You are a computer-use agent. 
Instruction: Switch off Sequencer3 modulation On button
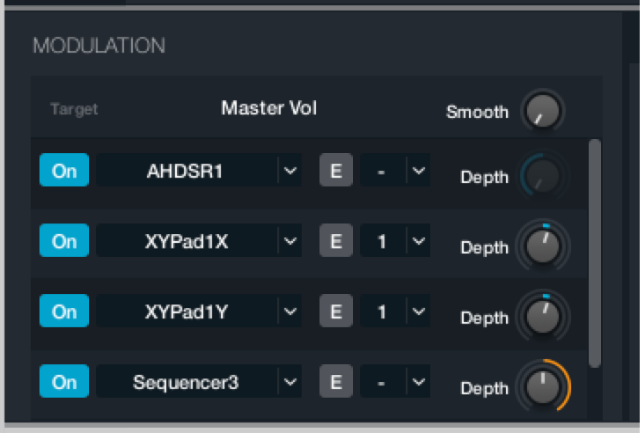point(64,381)
